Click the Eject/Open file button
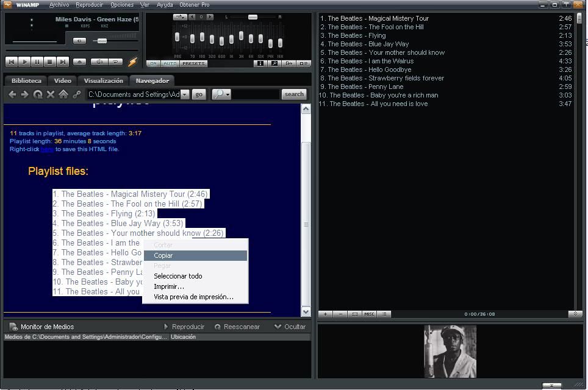 tap(79, 62)
